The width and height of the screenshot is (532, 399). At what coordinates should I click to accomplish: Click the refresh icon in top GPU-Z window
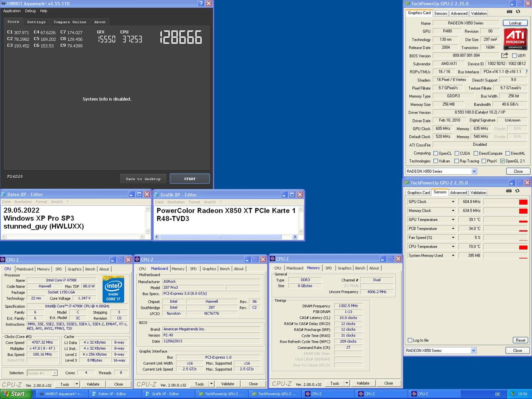(x=518, y=12)
